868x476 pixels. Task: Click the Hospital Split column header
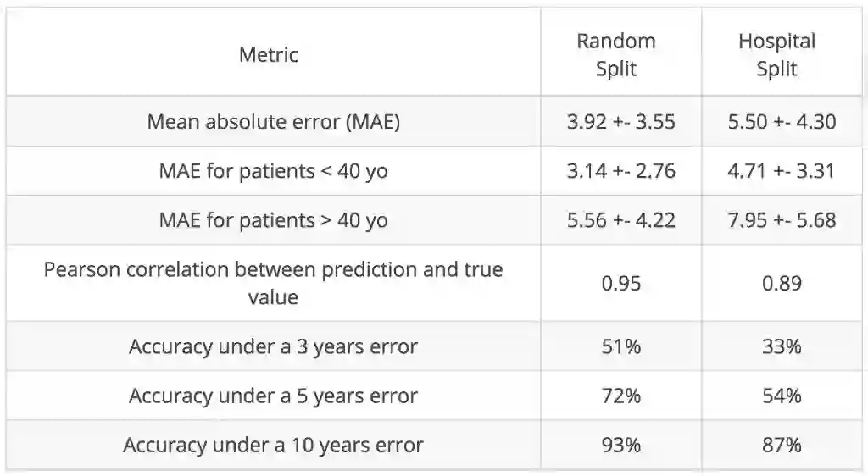point(777,55)
